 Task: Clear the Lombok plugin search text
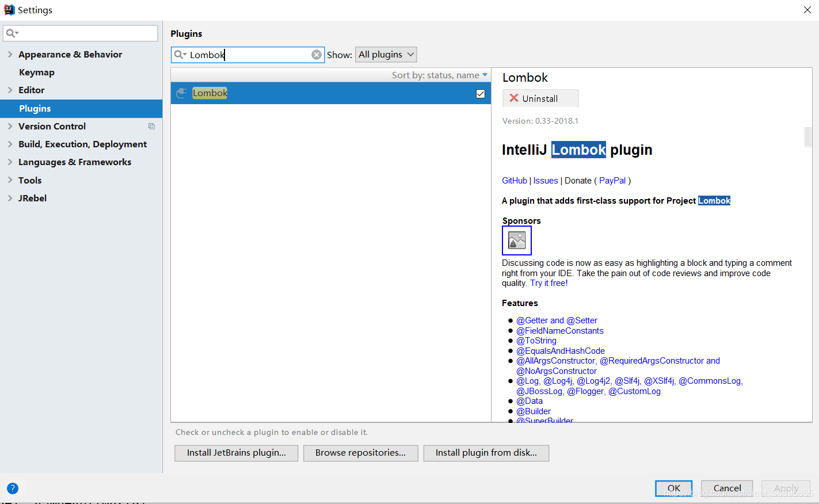click(x=317, y=55)
